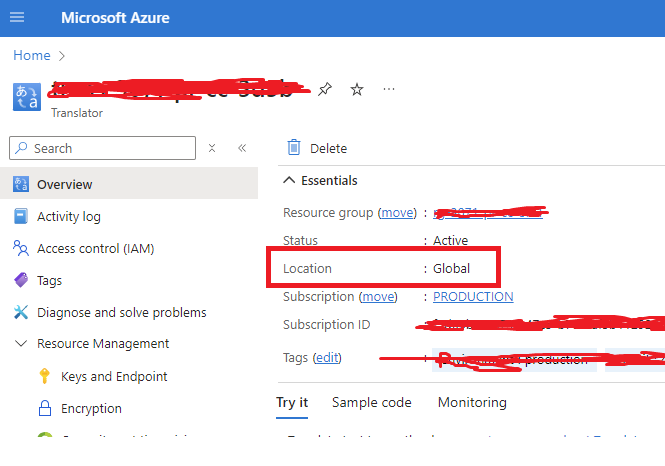Open the more options ellipsis menu
The height and width of the screenshot is (466, 665).
(x=389, y=90)
